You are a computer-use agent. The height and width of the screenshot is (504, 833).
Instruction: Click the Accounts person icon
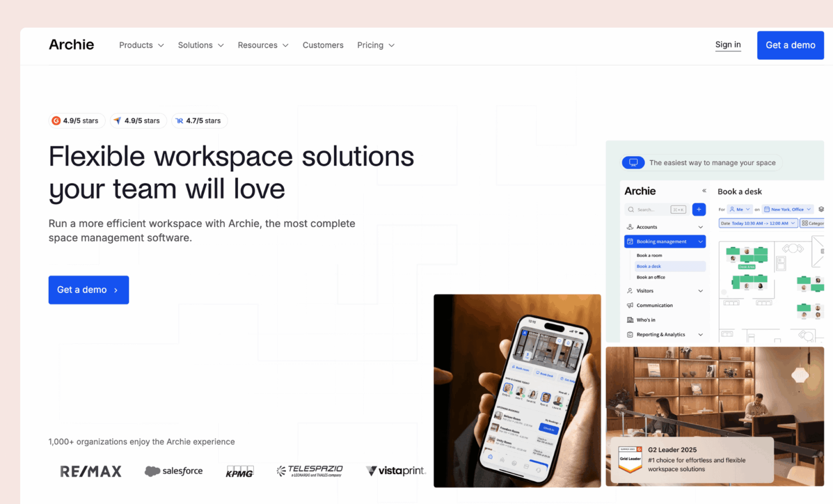pos(630,227)
